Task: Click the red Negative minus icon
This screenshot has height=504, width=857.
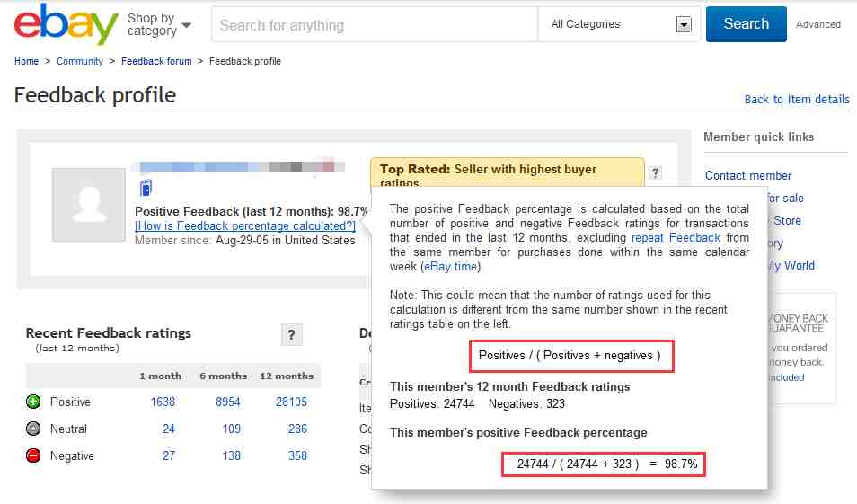Action: [x=33, y=455]
